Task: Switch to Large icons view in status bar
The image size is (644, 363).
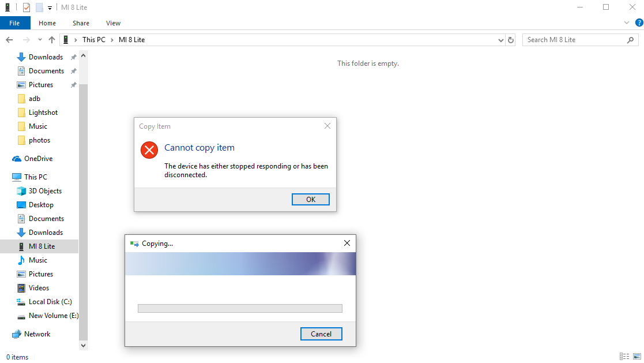Action: point(637,357)
